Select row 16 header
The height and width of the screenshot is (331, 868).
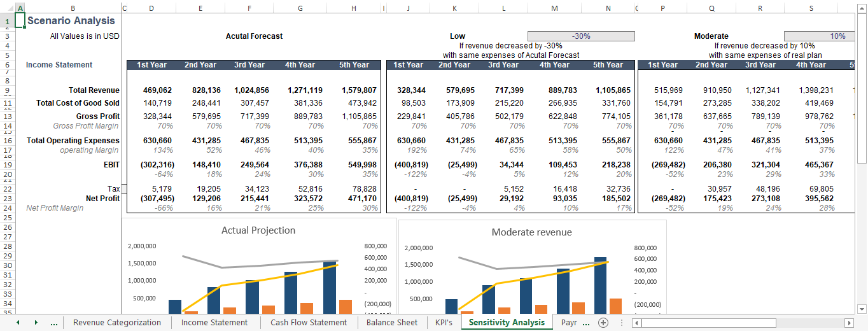pyautogui.click(x=7, y=141)
